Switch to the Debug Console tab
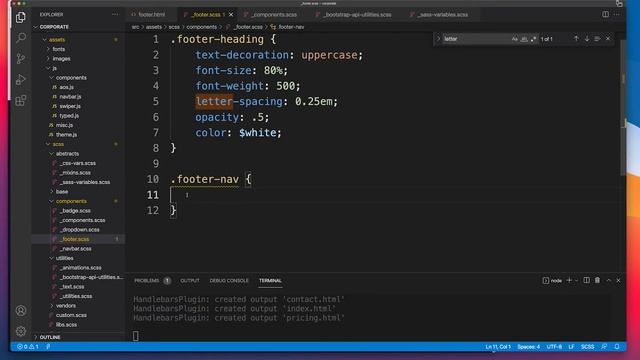Viewport: 640px width, 360px height. coord(229,280)
